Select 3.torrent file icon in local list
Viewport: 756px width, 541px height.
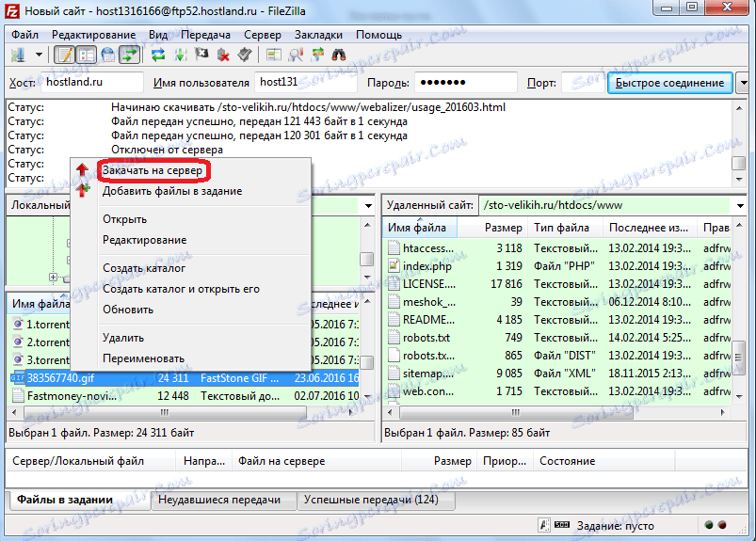pos(18,359)
